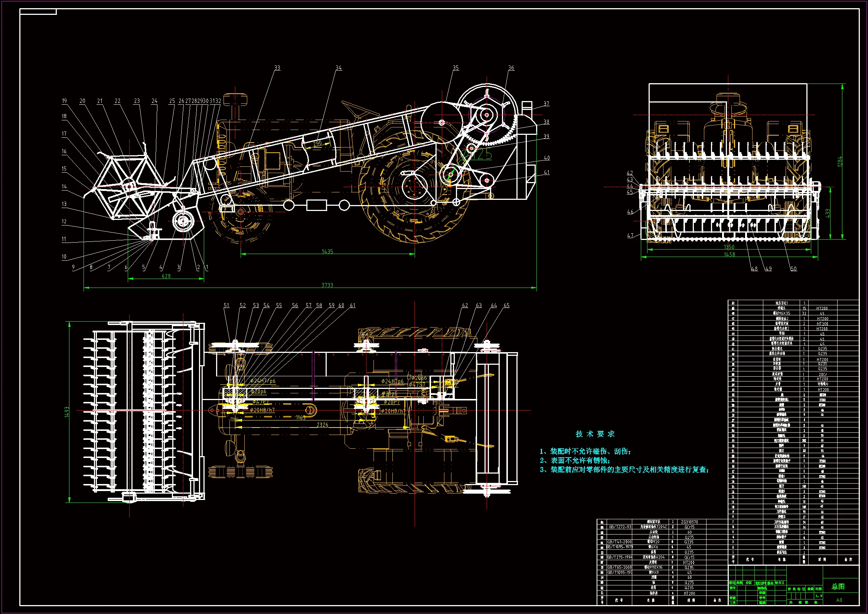868x614 pixels.
Task: Select the 1284 height dimension
Action: pyautogui.click(x=840, y=162)
